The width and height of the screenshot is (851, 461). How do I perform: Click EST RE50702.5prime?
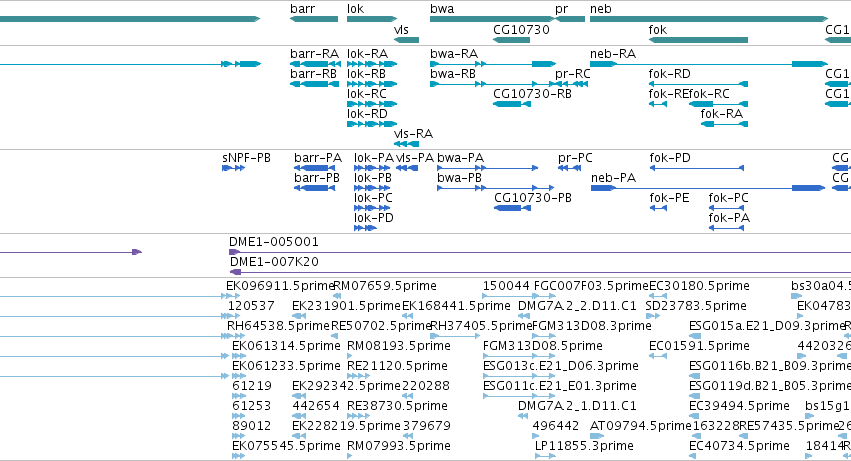[x=381, y=326]
